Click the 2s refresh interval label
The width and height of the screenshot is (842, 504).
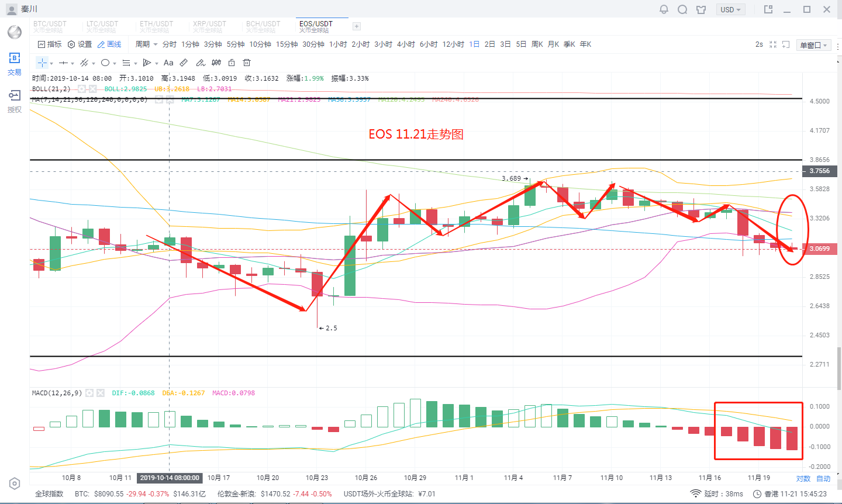coord(759,44)
